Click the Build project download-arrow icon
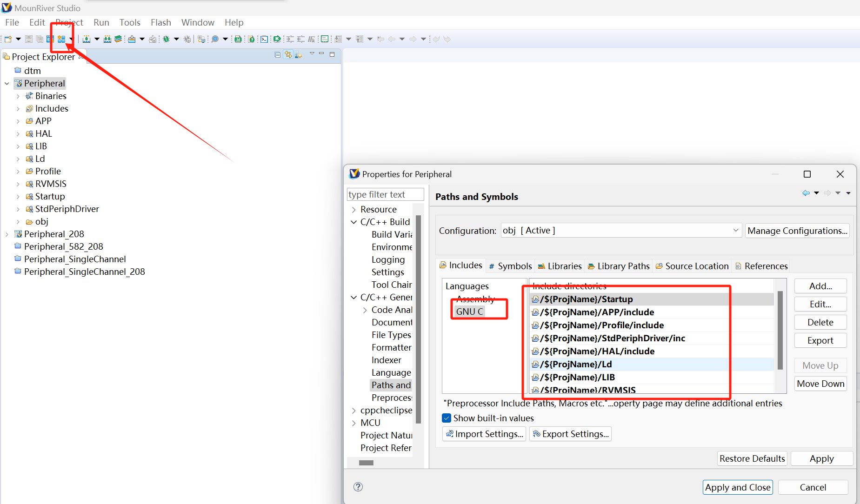Screen dimensions: 860x504 point(87,39)
